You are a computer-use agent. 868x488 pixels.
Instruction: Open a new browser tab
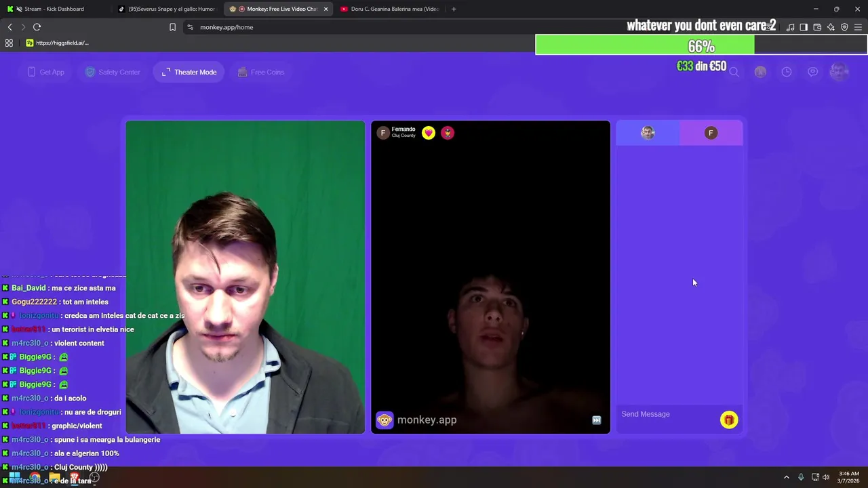(x=454, y=9)
